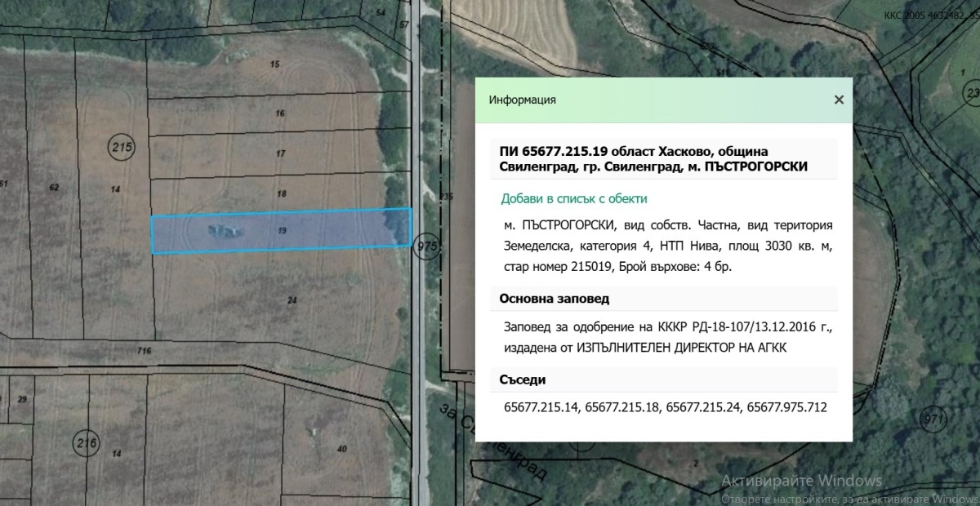Screen dimensions: 980x506
Task: Select parcel 15 on the map
Action: (274, 63)
